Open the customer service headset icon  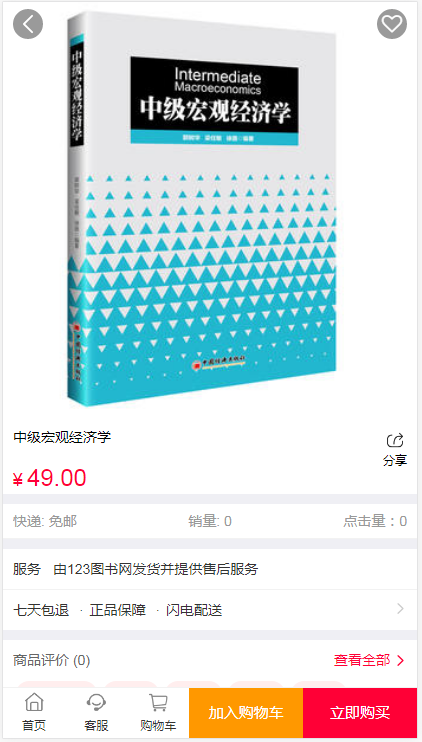[x=97, y=702]
